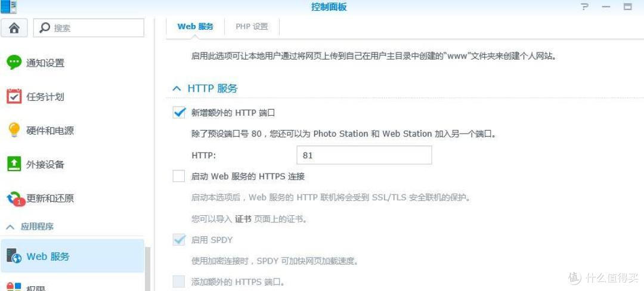Open the External Devices upload icon
The height and width of the screenshot is (291, 644).
14,164
